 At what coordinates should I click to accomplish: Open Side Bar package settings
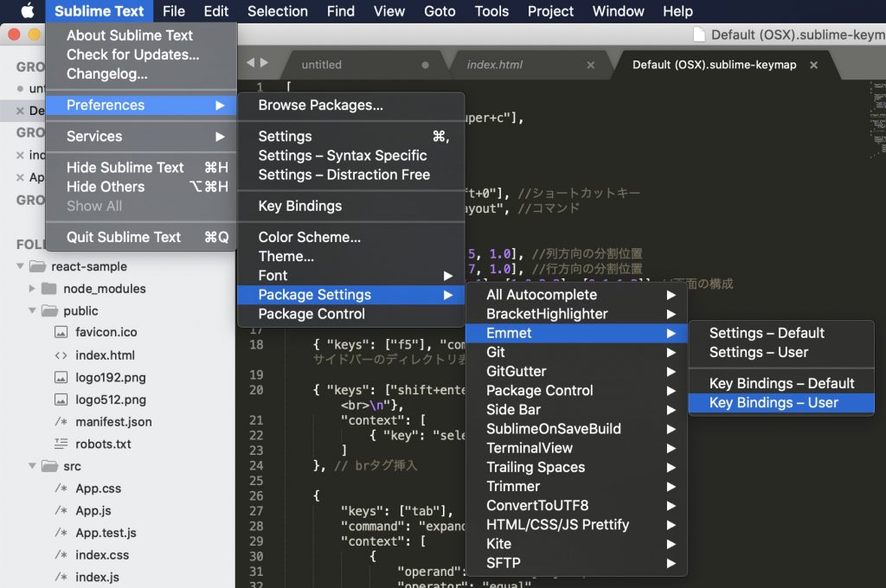(576, 410)
